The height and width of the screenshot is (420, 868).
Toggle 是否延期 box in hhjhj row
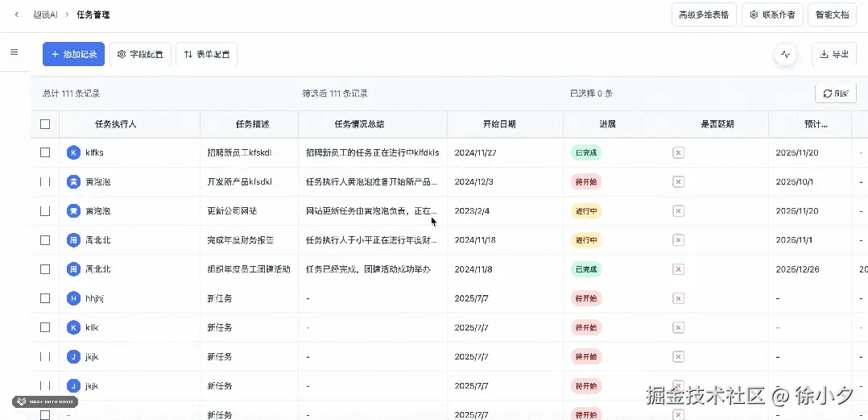pyautogui.click(x=678, y=298)
